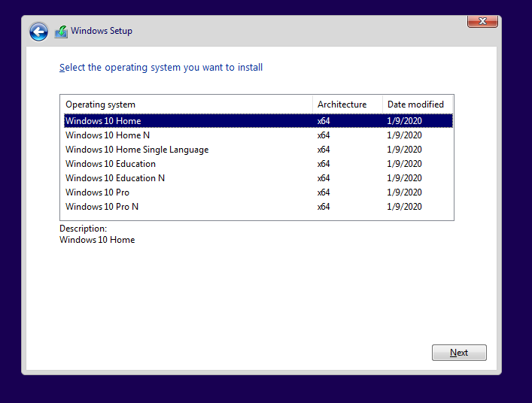Screen dimensions: 532x403
Task: Click heading Select the operating system
Action: 161,68
